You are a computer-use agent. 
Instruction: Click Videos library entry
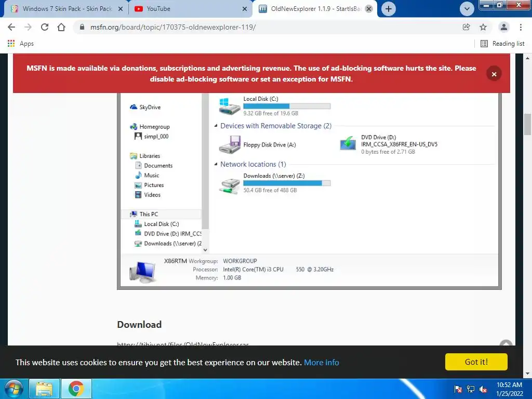[148, 195]
